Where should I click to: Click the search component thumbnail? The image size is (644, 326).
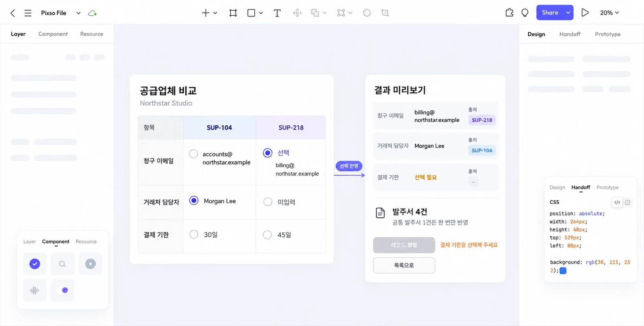62,264
